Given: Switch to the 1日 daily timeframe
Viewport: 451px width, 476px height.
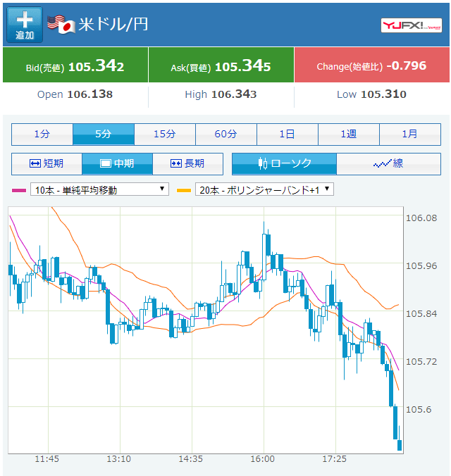Looking at the screenshot, I should pyautogui.click(x=288, y=134).
